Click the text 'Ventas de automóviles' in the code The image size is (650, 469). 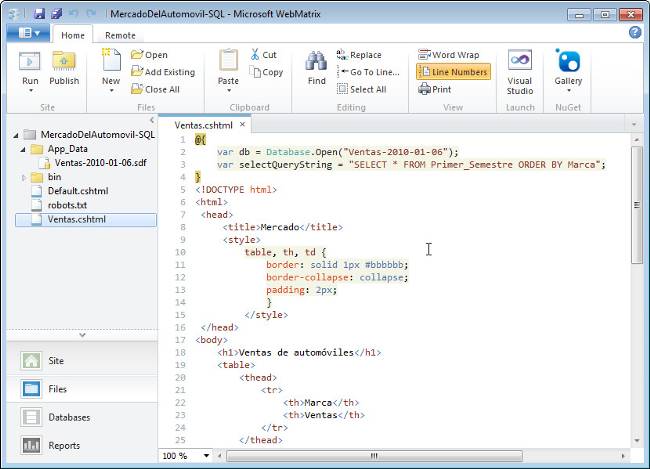[296, 352]
